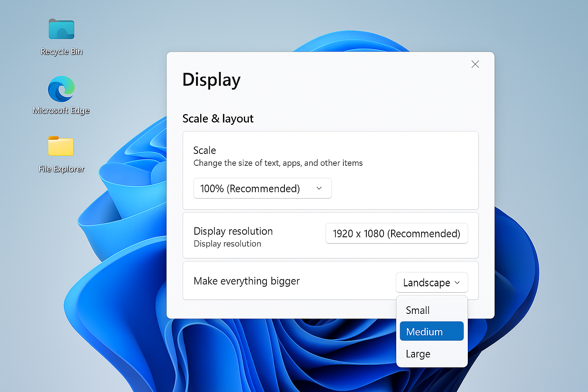The width and height of the screenshot is (588, 392).
Task: Click the Recycle Bin label text
Action: [62, 52]
